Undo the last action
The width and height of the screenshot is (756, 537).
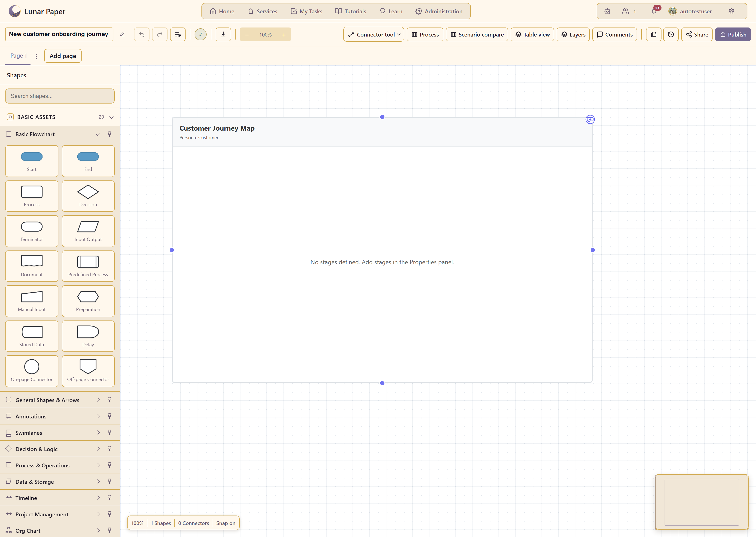142,34
